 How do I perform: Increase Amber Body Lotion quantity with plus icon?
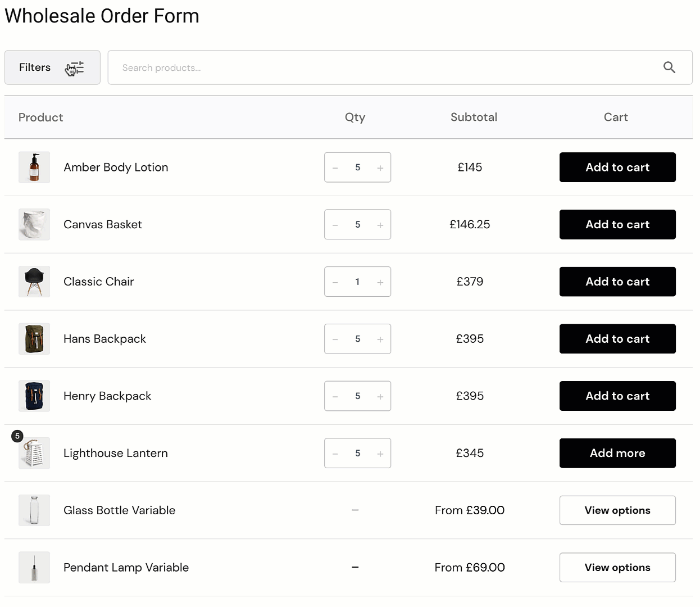coord(380,167)
